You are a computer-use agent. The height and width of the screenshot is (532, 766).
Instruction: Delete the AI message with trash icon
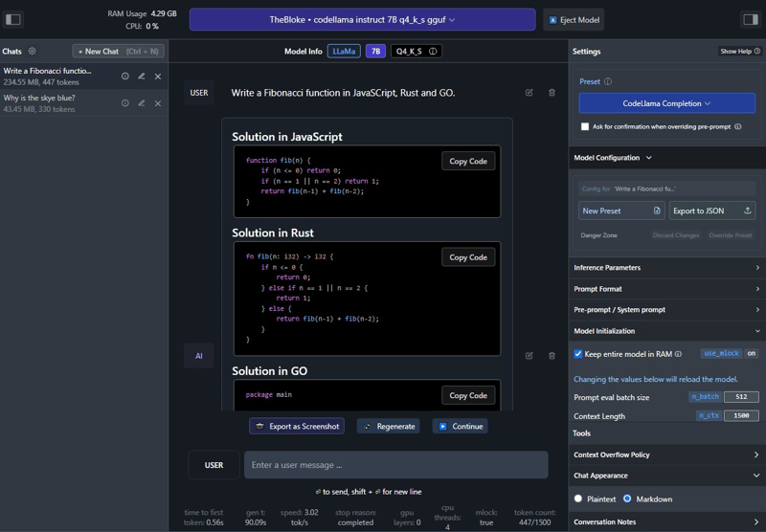pos(552,355)
